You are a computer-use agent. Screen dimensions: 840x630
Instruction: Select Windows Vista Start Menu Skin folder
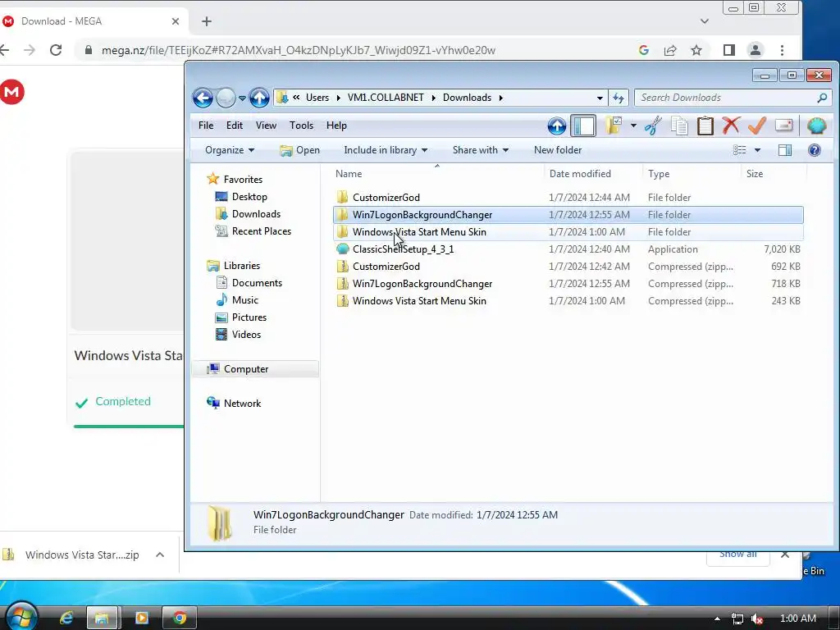point(568,232)
